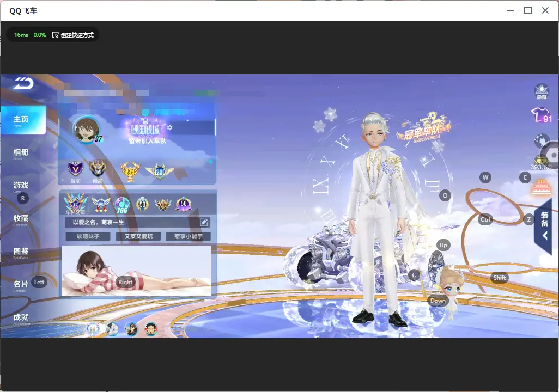Viewport: 559px width, 392px height.
Task: Open the 游戏 Game tab
Action: tap(21, 186)
